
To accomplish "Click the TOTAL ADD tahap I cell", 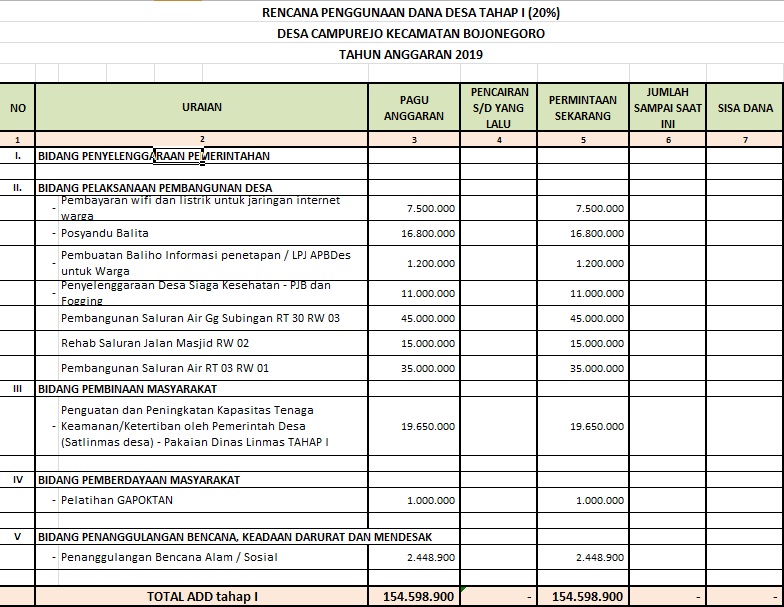I will [x=202, y=596].
